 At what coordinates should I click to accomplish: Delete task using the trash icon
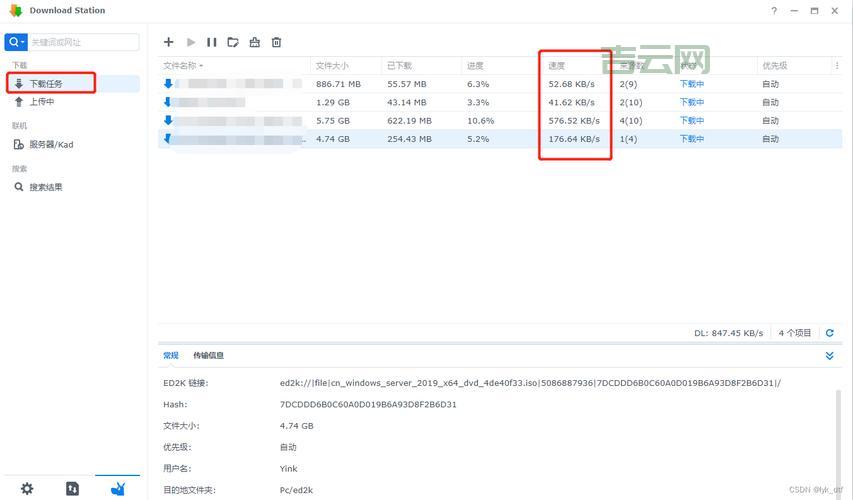tap(277, 42)
